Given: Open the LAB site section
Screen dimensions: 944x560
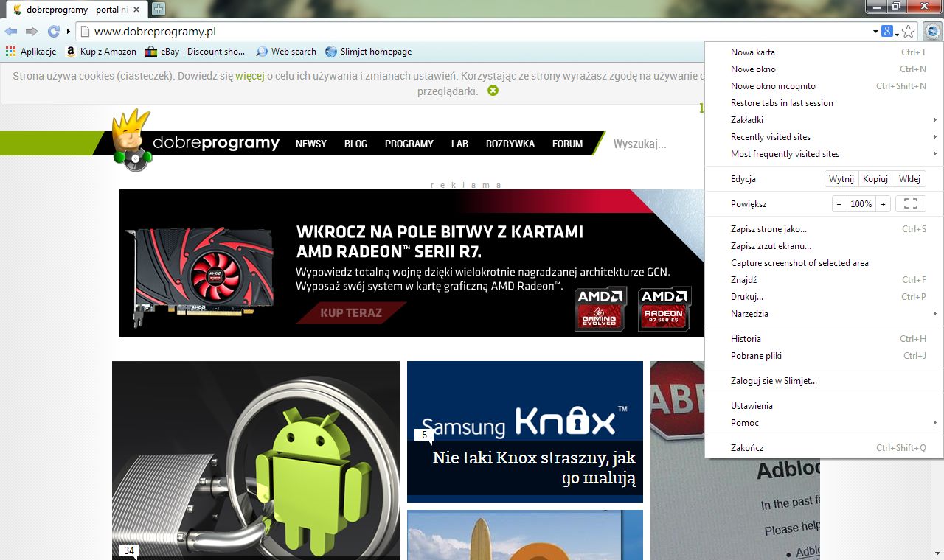Looking at the screenshot, I should point(459,144).
